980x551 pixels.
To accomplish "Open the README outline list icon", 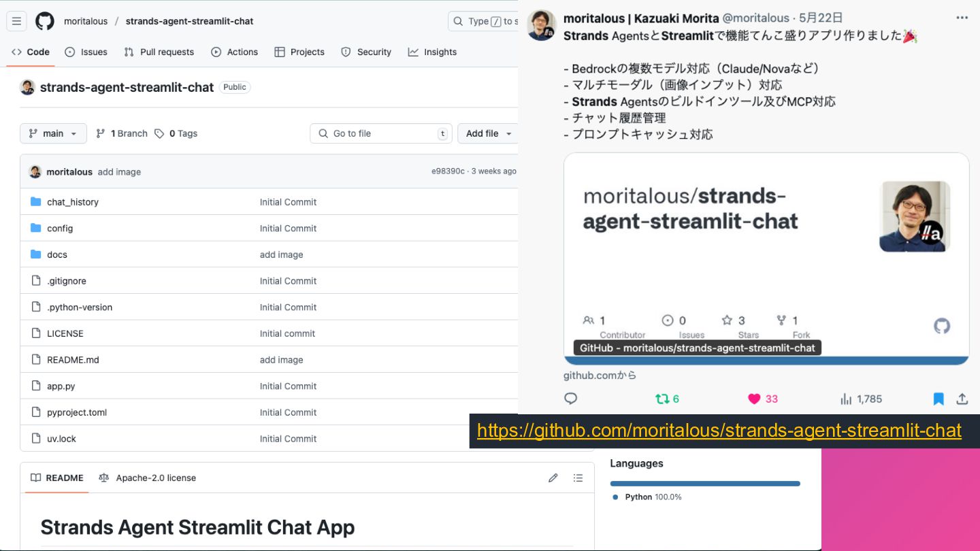I will (578, 478).
